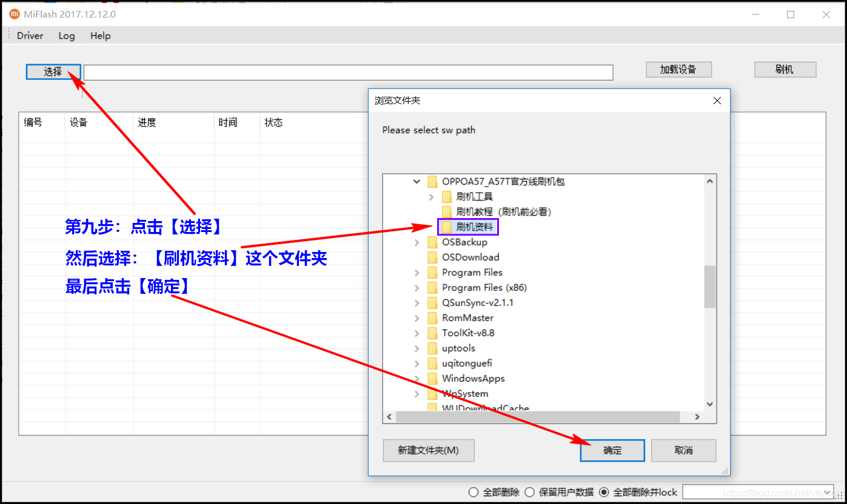This screenshot has width=847, height=504.
Task: Click the horizontal scroll right arrow
Action: [x=697, y=417]
